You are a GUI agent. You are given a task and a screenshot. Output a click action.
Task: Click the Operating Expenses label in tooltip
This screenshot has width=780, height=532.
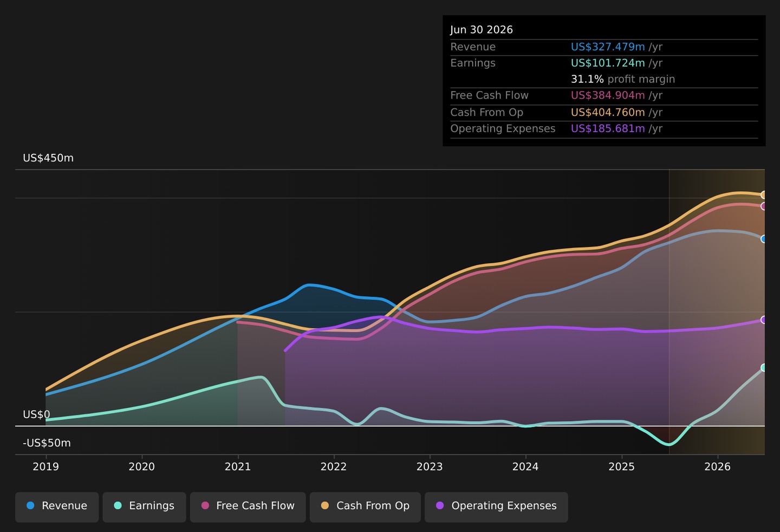click(x=503, y=128)
